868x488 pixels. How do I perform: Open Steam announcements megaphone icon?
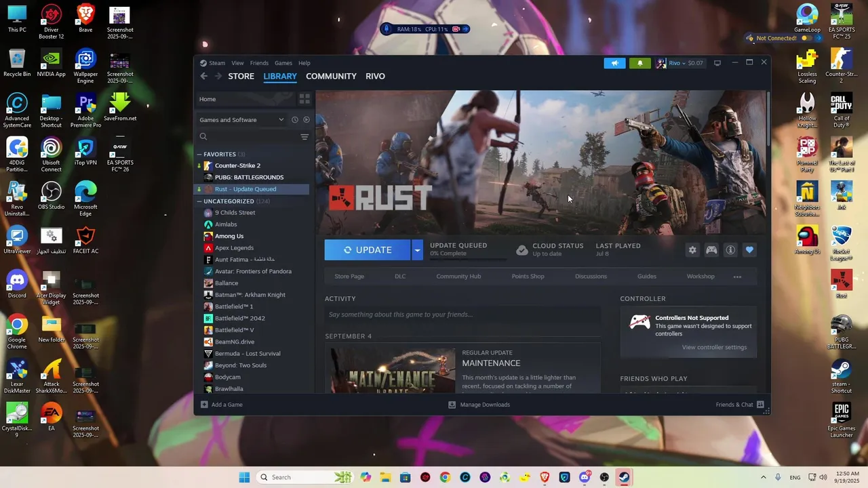point(614,63)
